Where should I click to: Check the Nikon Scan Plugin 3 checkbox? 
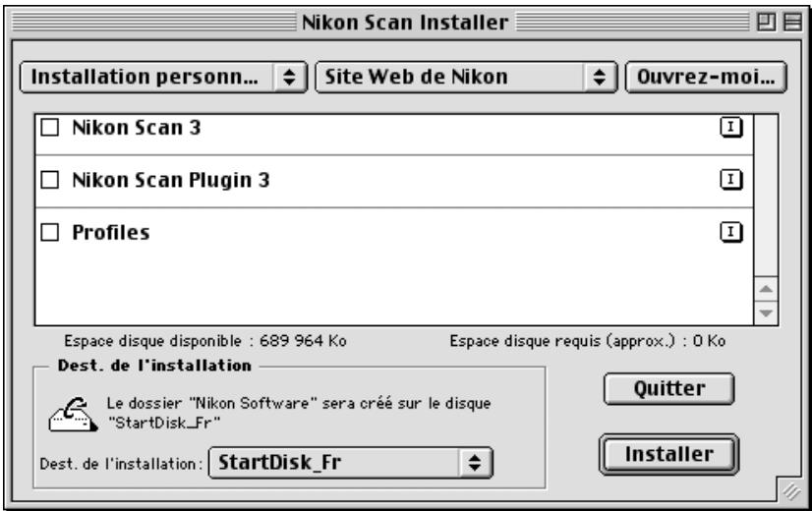pyautogui.click(x=50, y=180)
